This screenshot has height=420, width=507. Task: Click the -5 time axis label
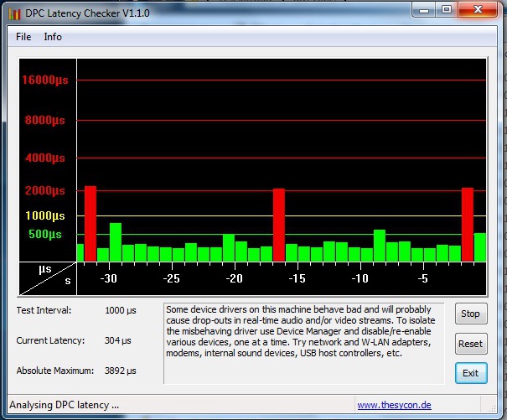tap(422, 278)
